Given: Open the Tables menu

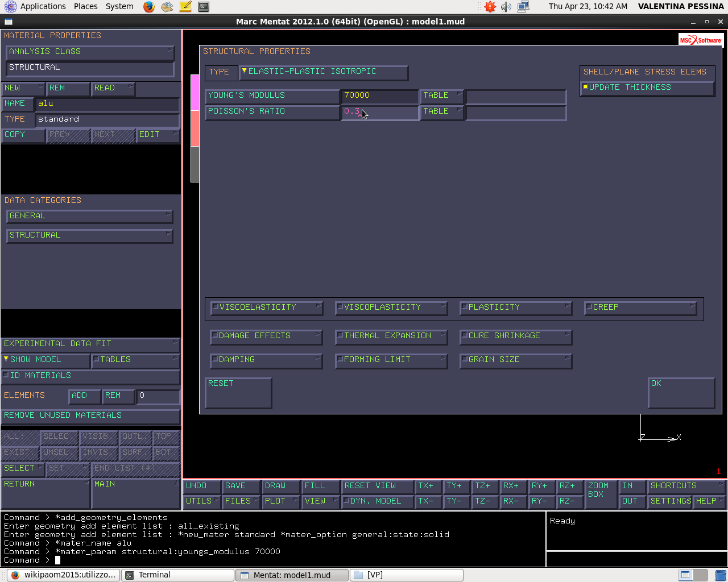Looking at the screenshot, I should [135, 360].
